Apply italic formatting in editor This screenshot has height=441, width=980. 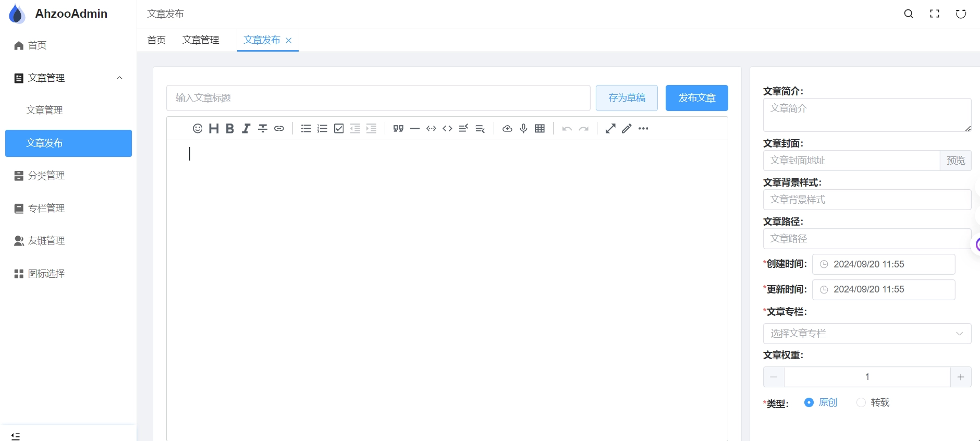tap(246, 129)
